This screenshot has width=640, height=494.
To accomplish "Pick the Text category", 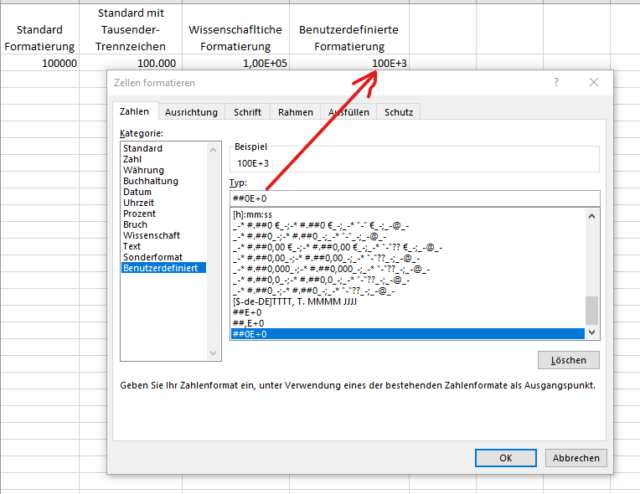I will tap(163, 246).
